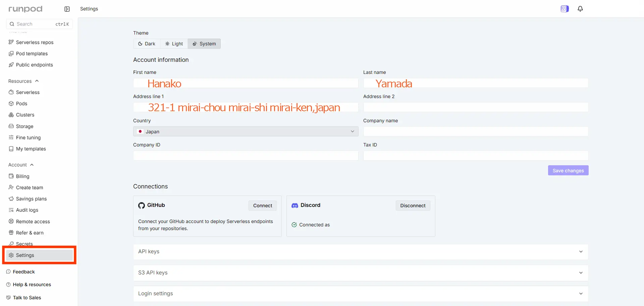This screenshot has height=306, width=644.
Task: Click the notification bell icon
Action: pyautogui.click(x=580, y=9)
